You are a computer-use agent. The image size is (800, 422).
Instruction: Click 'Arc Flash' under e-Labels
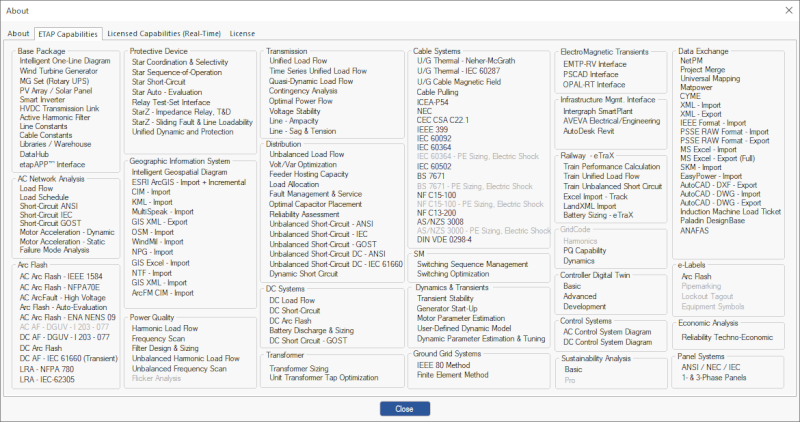(696, 277)
